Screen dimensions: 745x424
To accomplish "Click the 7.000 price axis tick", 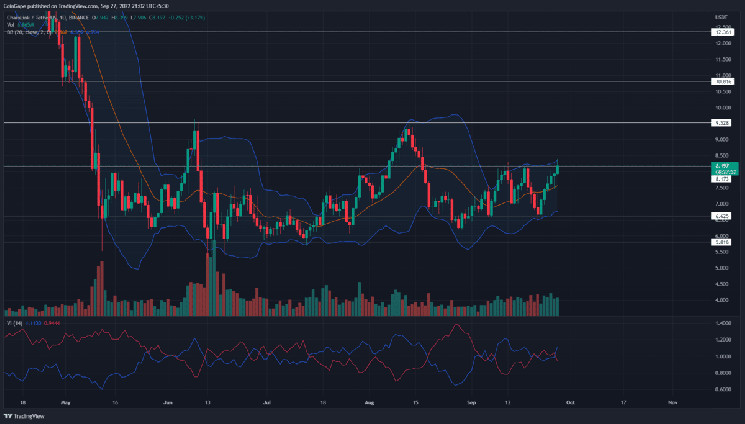I will point(723,203).
